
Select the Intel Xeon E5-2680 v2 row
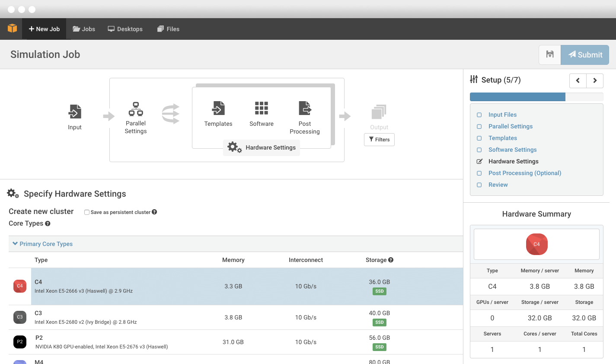coord(236,317)
